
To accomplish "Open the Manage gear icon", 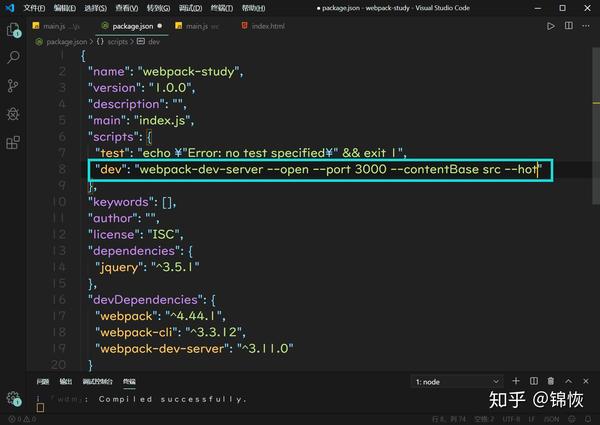I will 14,398.
